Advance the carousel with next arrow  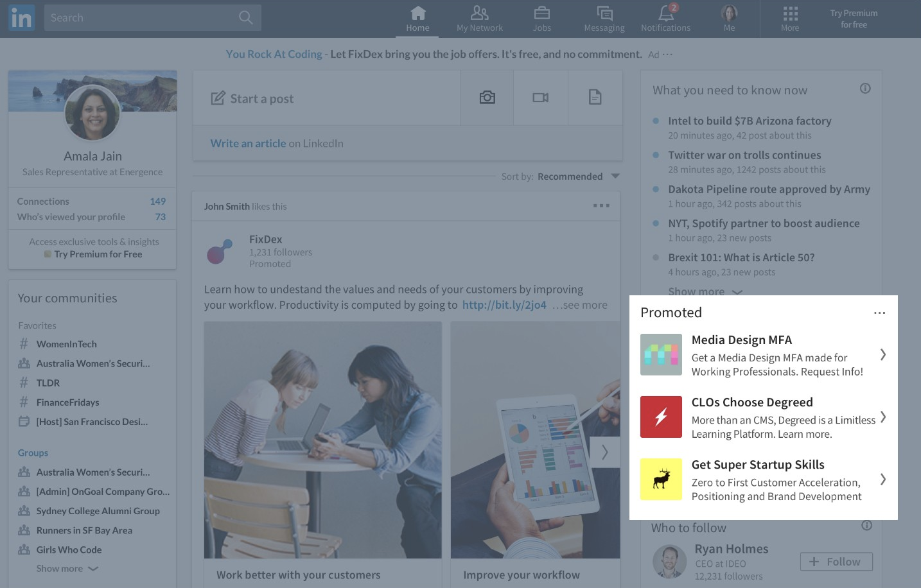tap(605, 452)
